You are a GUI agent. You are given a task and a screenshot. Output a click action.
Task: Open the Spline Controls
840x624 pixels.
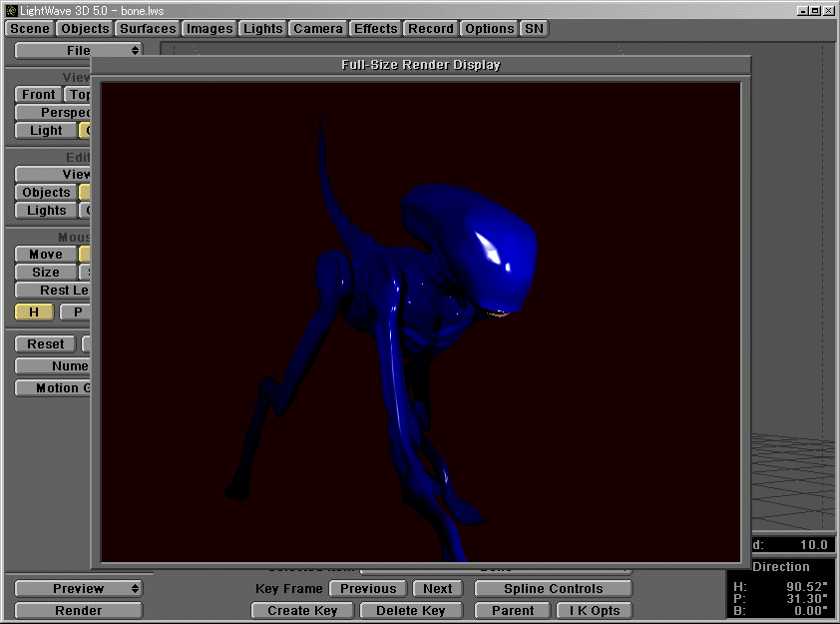click(x=553, y=588)
